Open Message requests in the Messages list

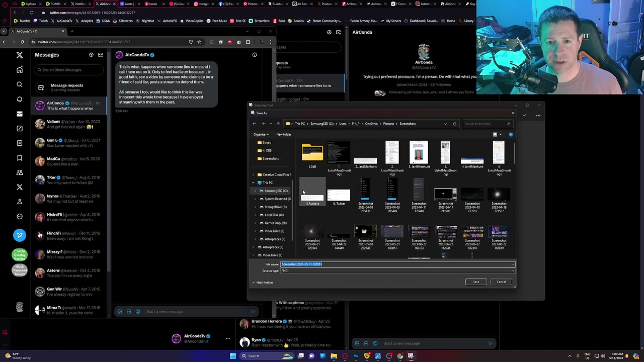click(x=66, y=87)
